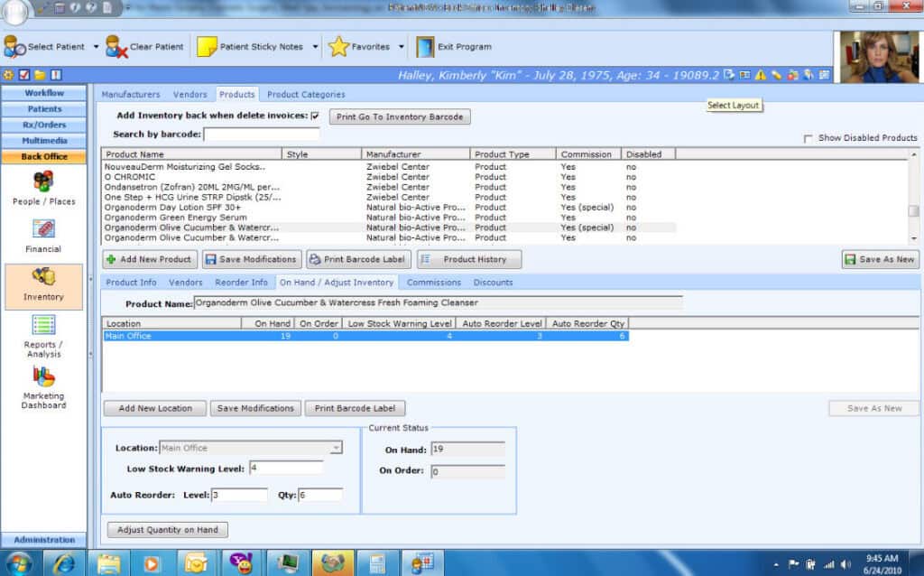Viewport: 924px width, 576px height.
Task: Click the Add New Product button
Action: tap(149, 259)
